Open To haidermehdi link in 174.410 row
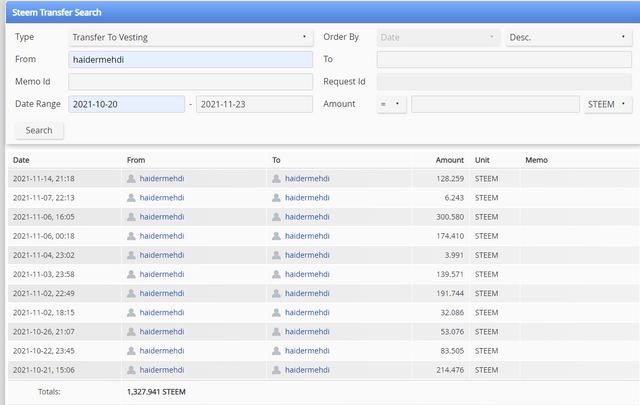 (307, 236)
